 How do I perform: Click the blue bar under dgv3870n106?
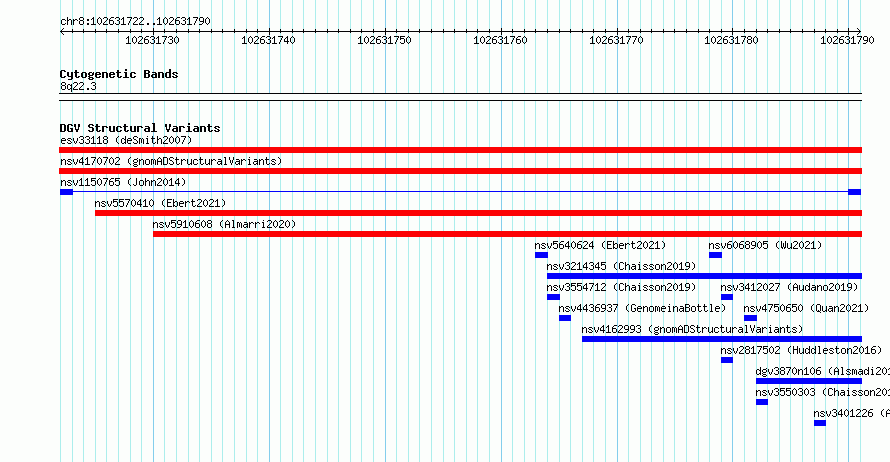coord(809,381)
